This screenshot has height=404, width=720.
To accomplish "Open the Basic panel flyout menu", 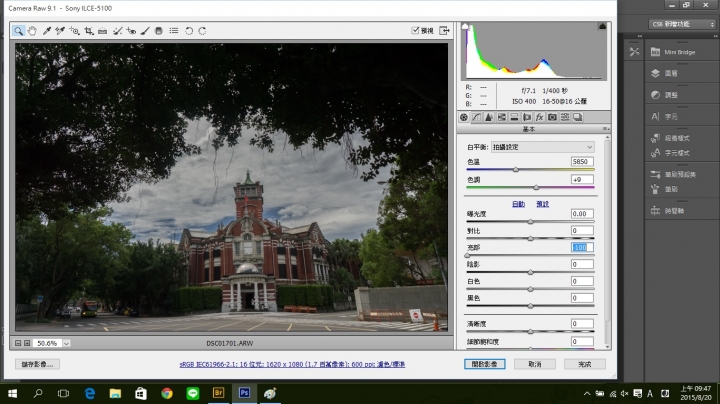I will (605, 129).
